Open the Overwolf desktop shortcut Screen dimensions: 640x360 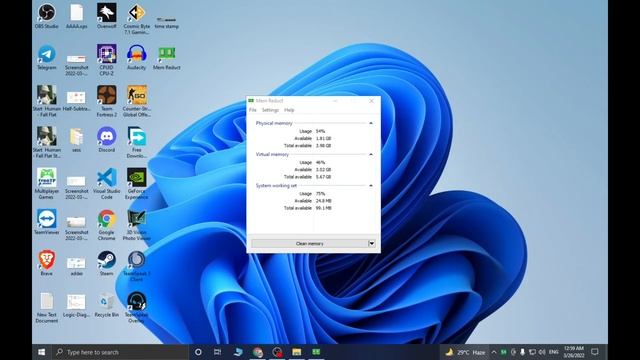point(107,16)
